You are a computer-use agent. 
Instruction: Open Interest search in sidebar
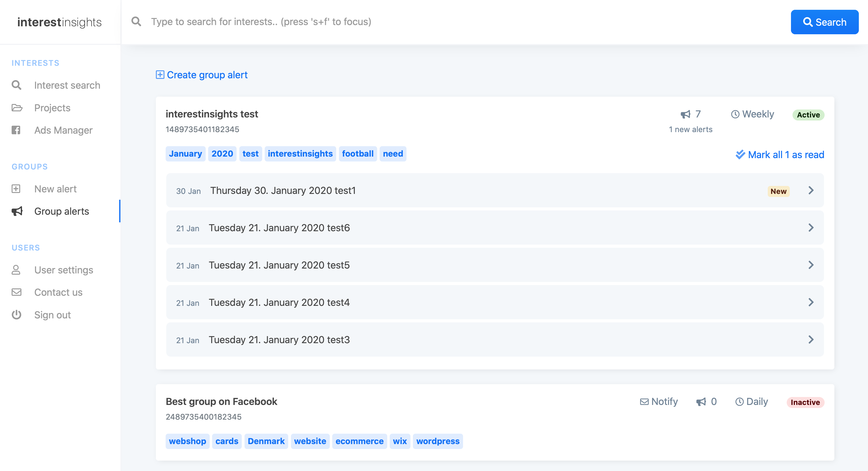click(67, 85)
